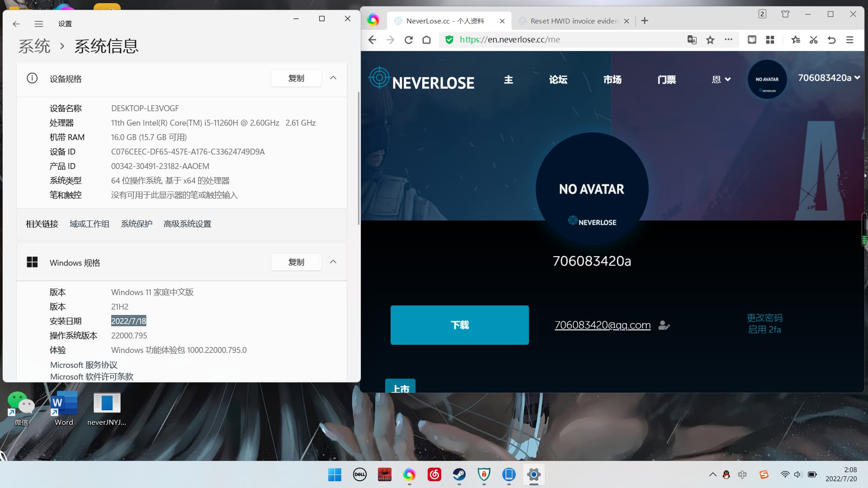Click the browser refresh icon
Image resolution: width=868 pixels, height=488 pixels.
(x=408, y=40)
